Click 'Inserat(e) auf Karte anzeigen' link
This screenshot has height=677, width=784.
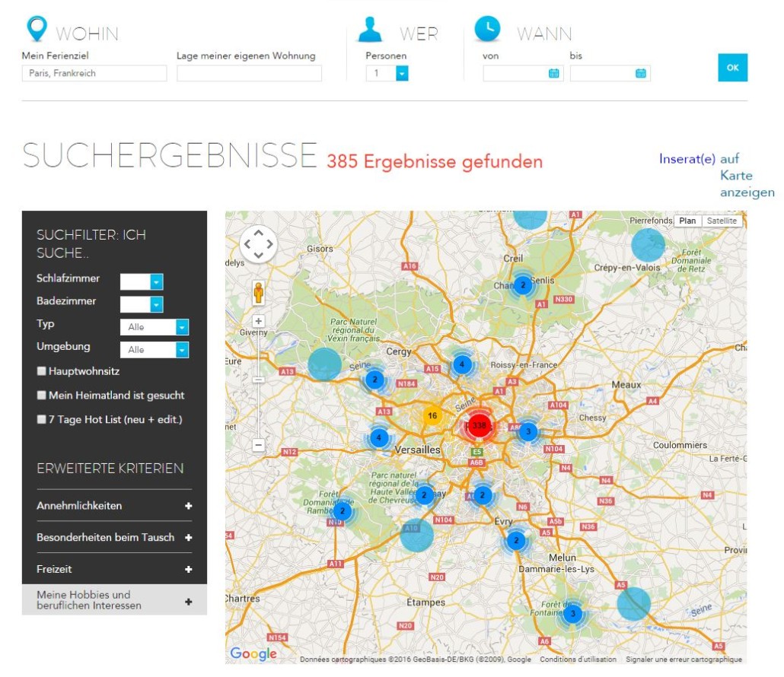(x=716, y=176)
